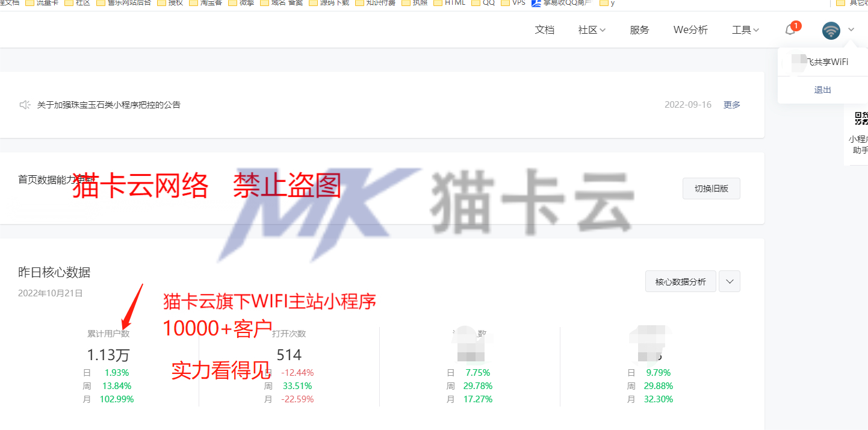Click the weekly change 29.78%
This screenshot has width=868, height=430.
tap(478, 386)
